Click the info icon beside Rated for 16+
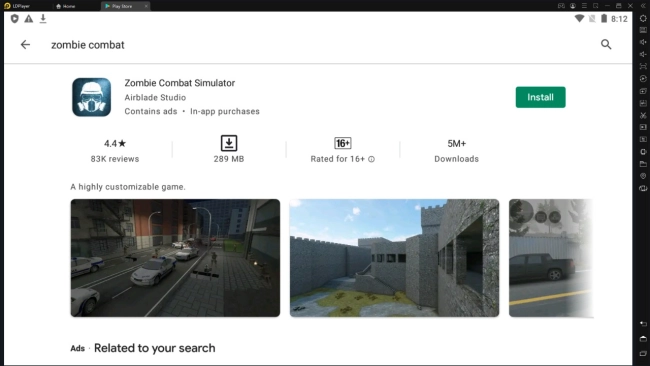Screen dimensions: 650x366 click(x=371, y=159)
